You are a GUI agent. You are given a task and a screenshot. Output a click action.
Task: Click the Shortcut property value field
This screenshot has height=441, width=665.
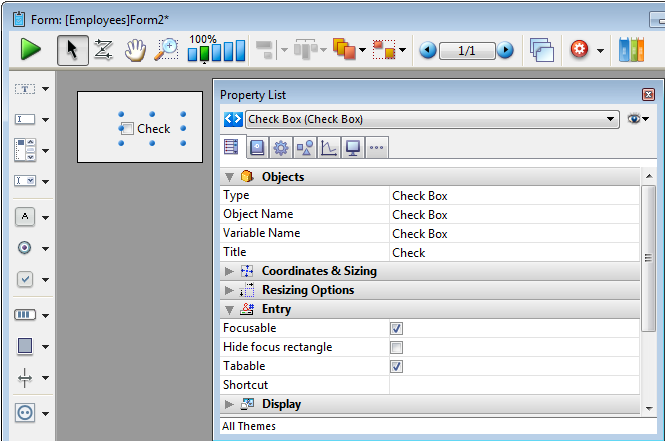(512, 385)
